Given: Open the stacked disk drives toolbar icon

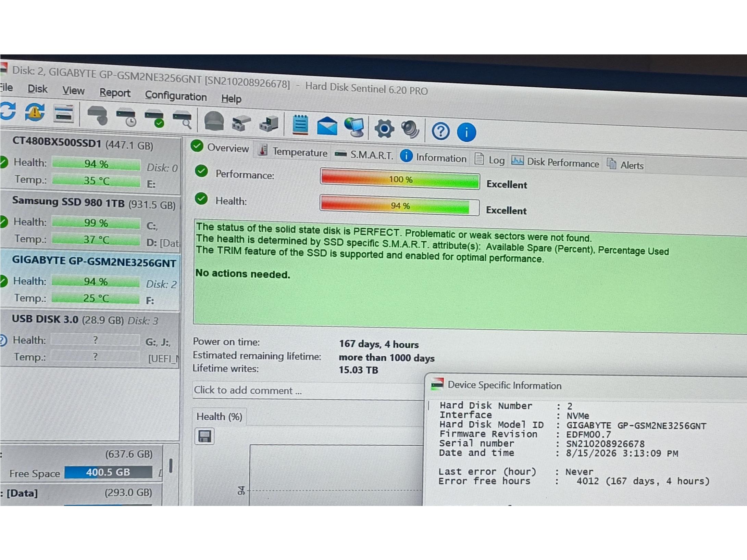Looking at the screenshot, I should (64, 113).
